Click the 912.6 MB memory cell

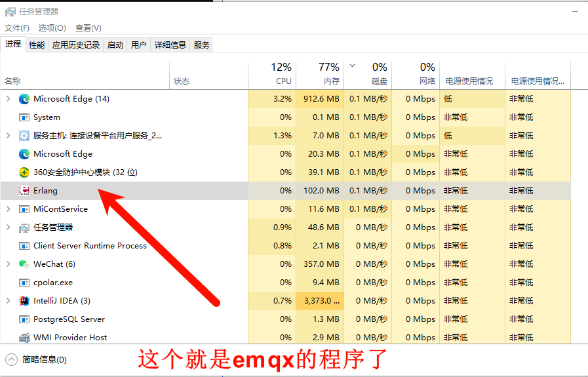coord(320,99)
